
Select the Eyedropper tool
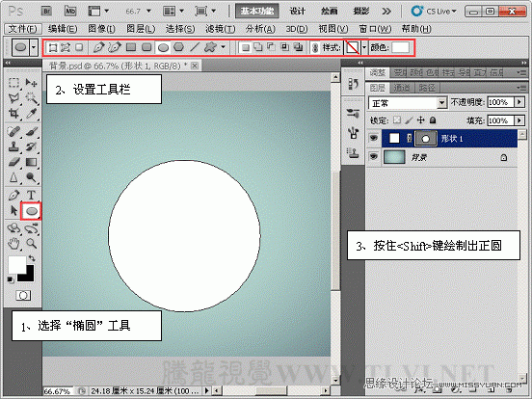[31, 114]
